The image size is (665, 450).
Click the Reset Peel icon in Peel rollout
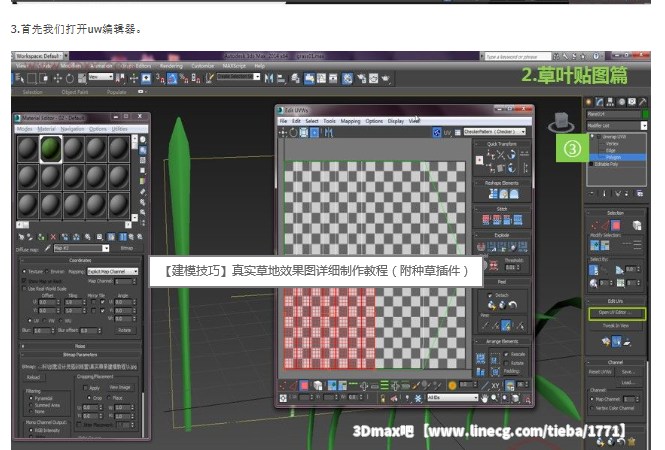point(513,305)
